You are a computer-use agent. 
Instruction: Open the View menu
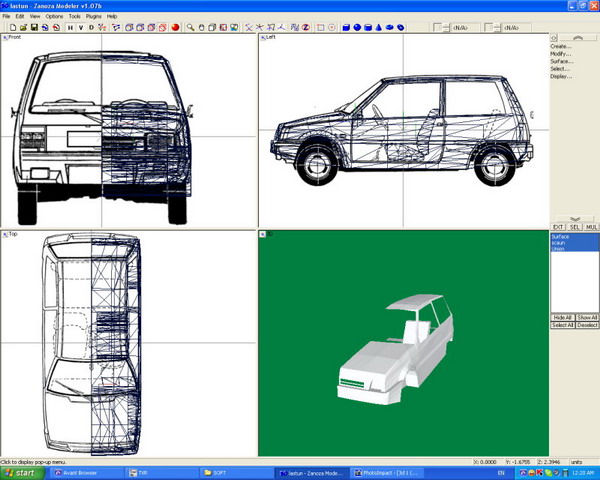[35, 16]
